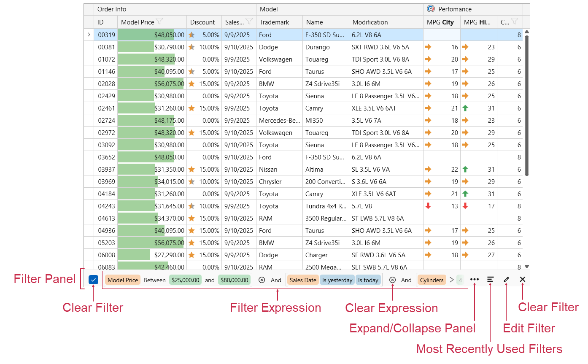The width and height of the screenshot is (588, 364).
Task: Click the half star in row 01146
Action: tap(192, 71)
